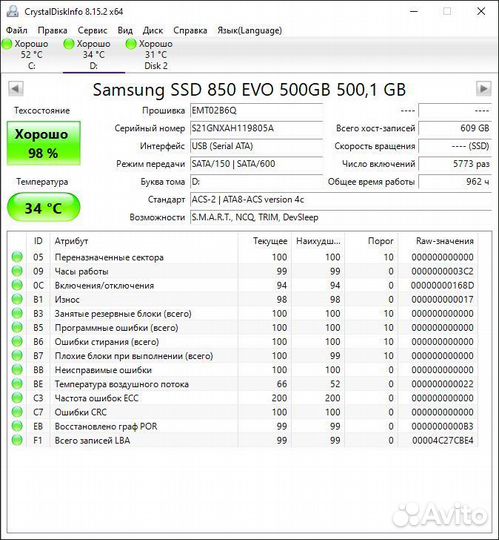Click the Текущее column header
Viewport: 499px width, 540px height.
265,241
